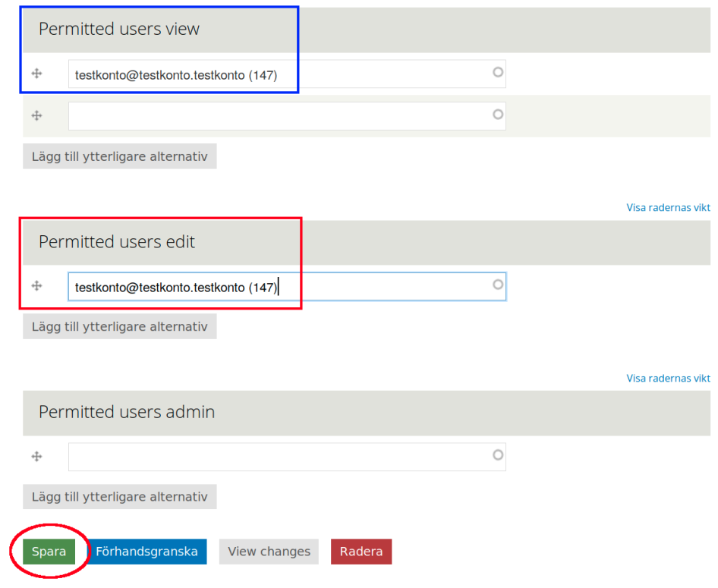Click the 'Permitted users admin' heading
The width and height of the screenshot is (718, 588).
click(127, 412)
